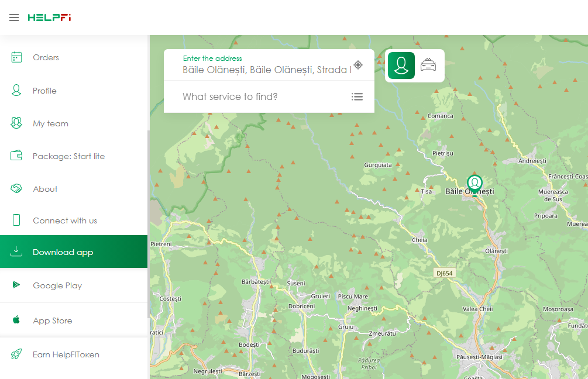
Task: Click the handshake About icon
Action: click(x=16, y=189)
